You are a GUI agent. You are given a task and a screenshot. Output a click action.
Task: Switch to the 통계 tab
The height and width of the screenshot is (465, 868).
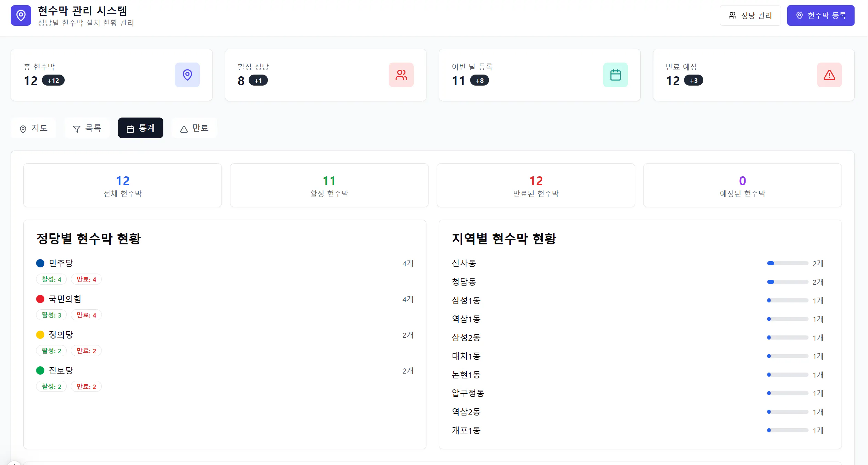pyautogui.click(x=141, y=128)
